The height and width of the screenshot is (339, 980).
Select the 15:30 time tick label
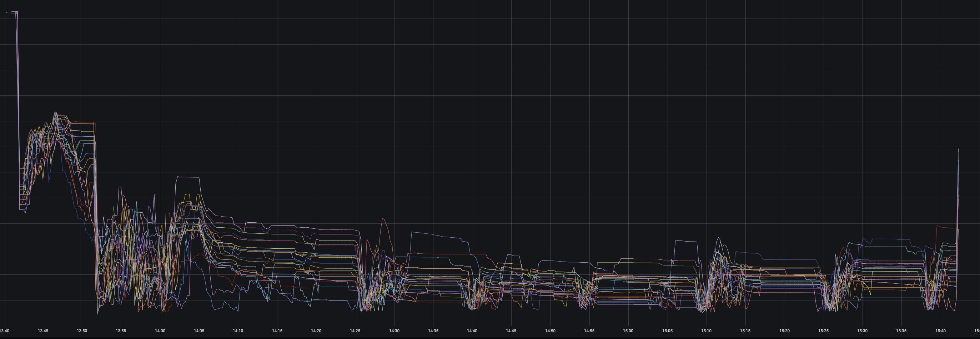coord(863,331)
